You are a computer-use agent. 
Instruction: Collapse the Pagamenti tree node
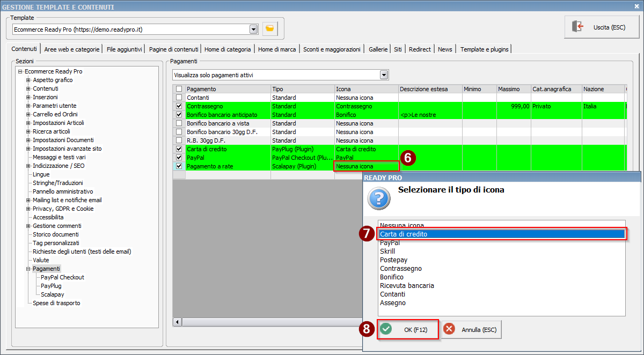pyautogui.click(x=28, y=269)
